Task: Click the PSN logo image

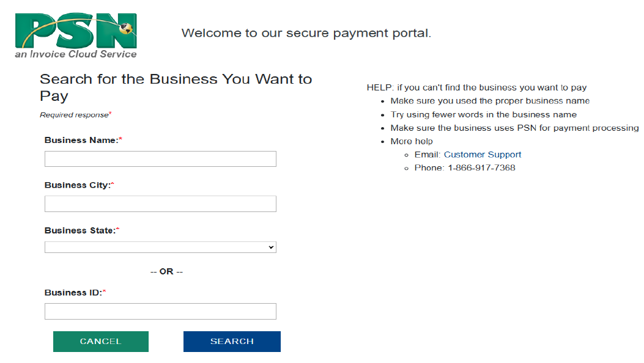Action: click(x=76, y=31)
